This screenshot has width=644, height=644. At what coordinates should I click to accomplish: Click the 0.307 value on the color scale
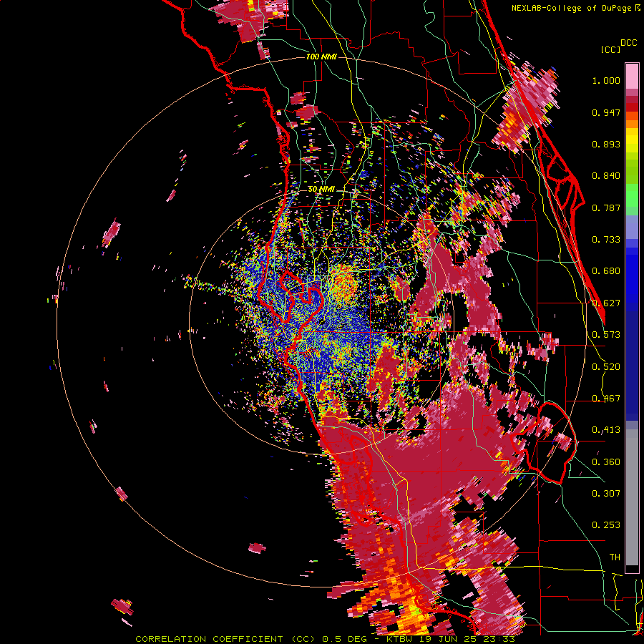[x=606, y=494]
